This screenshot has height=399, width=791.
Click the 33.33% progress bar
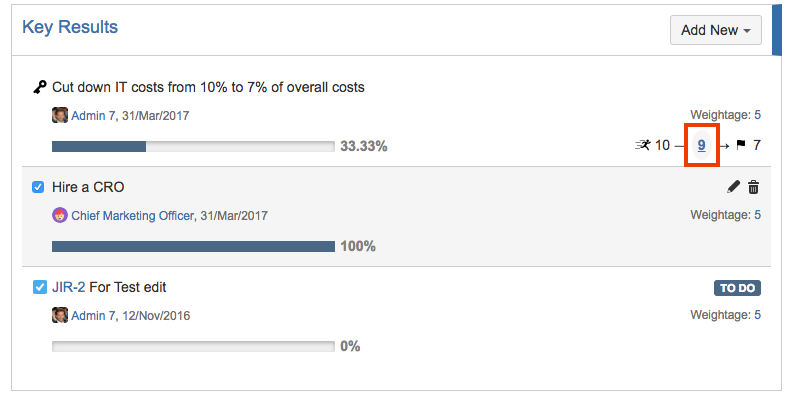coord(193,146)
